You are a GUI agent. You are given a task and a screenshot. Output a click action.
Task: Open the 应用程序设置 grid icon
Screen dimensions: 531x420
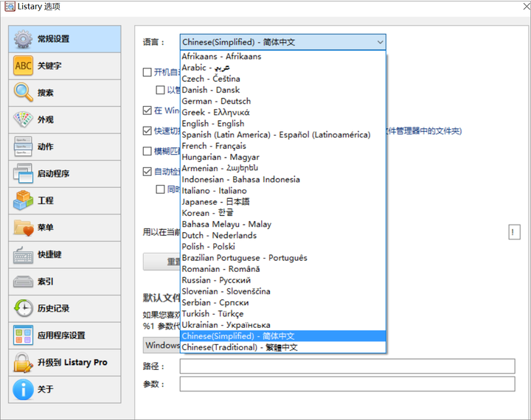[23, 335]
